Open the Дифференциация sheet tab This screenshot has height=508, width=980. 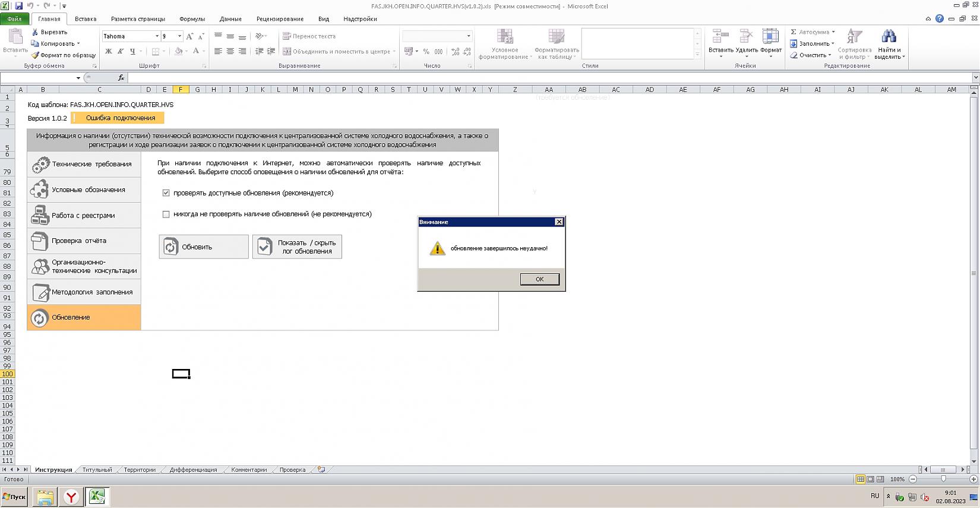click(x=193, y=470)
